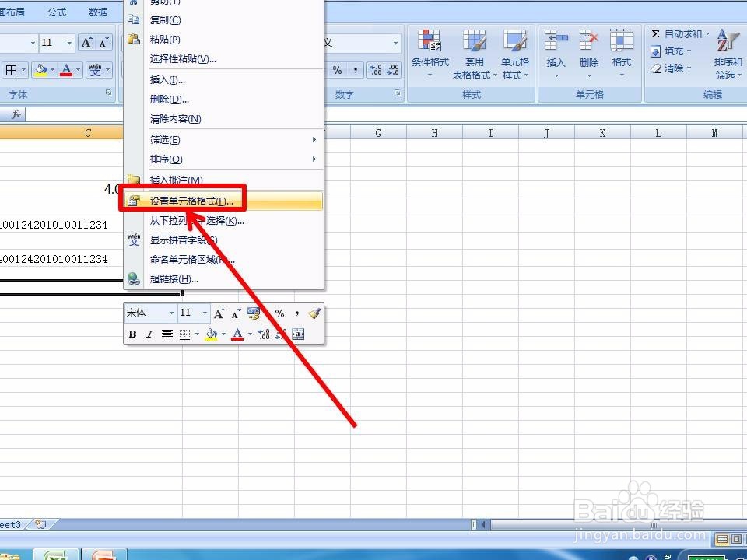
Task: Expand Font group dialog launcher
Action: click(109, 93)
